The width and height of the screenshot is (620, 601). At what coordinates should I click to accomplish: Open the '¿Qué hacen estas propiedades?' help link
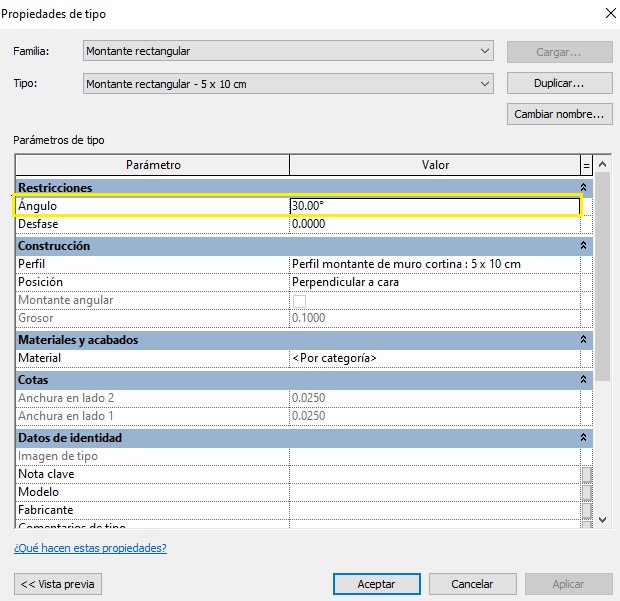90,548
